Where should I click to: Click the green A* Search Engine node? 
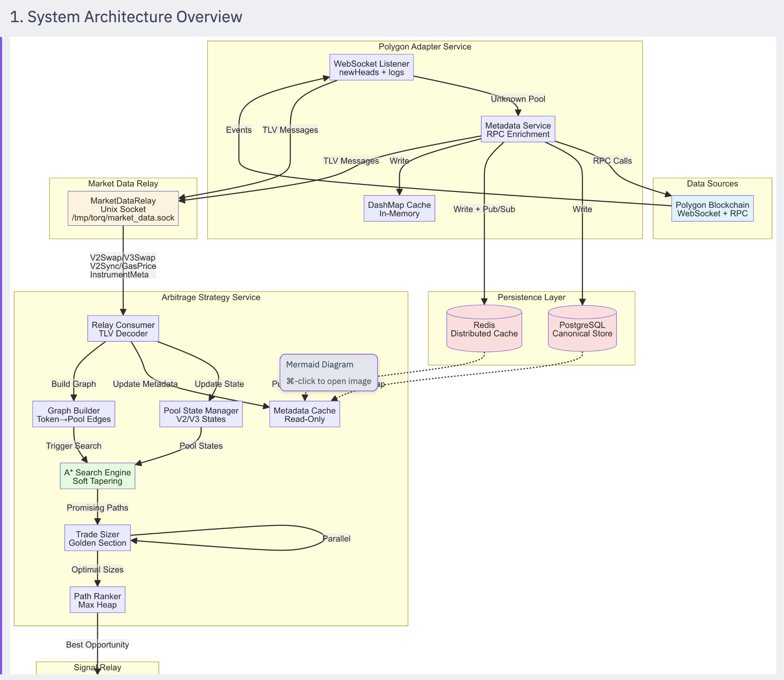pyautogui.click(x=98, y=476)
